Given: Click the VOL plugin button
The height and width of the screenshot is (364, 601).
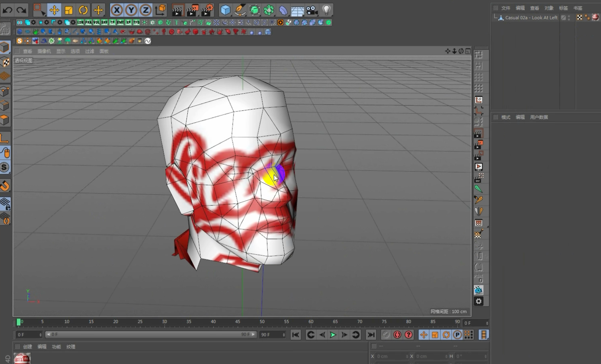Looking at the screenshot, I should click(96, 23).
